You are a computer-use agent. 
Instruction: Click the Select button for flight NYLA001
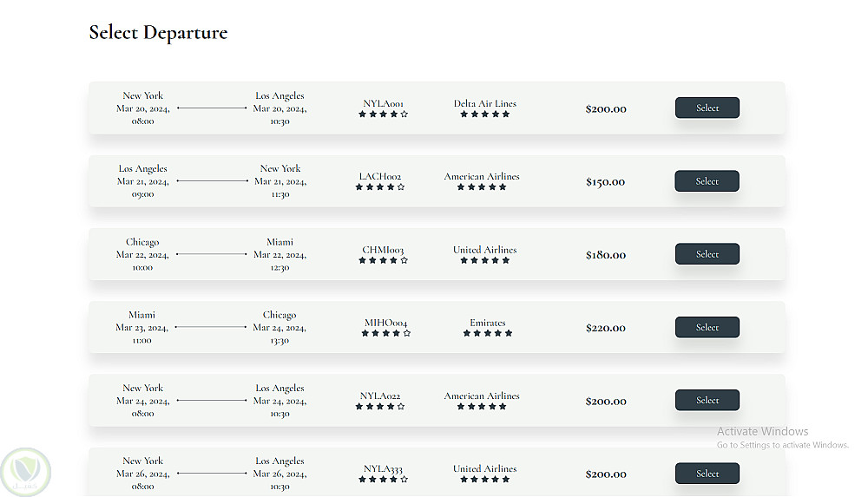[707, 108]
